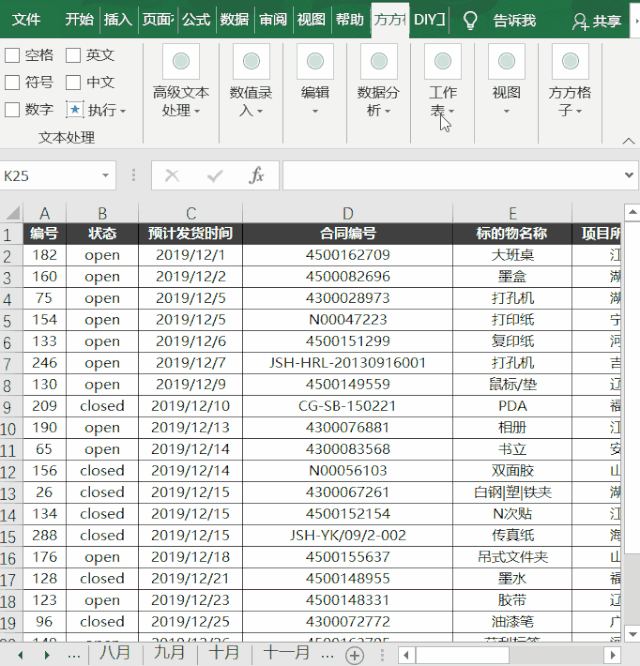This screenshot has width=640, height=666.
Task: Expand the 高级文本处理 dropdown menu
Action: (x=197, y=111)
